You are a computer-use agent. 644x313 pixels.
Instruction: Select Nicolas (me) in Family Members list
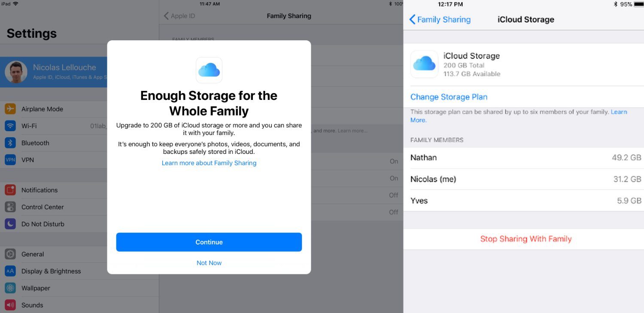coord(524,179)
